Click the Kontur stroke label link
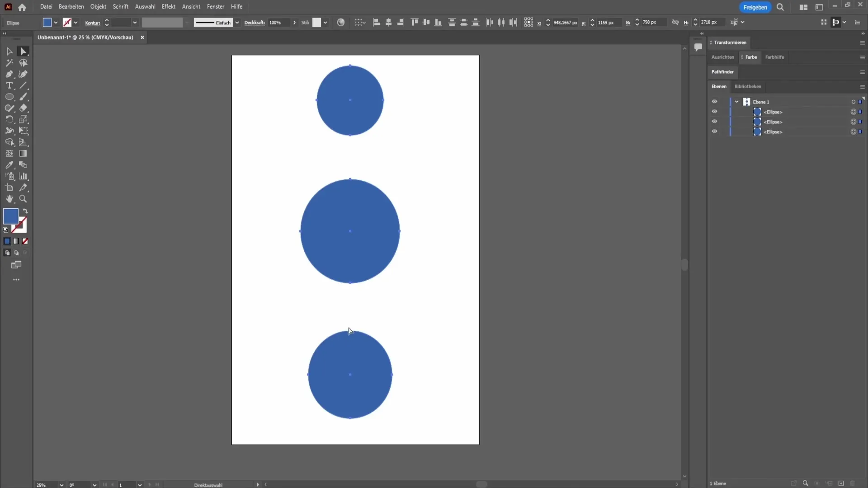 (x=92, y=23)
